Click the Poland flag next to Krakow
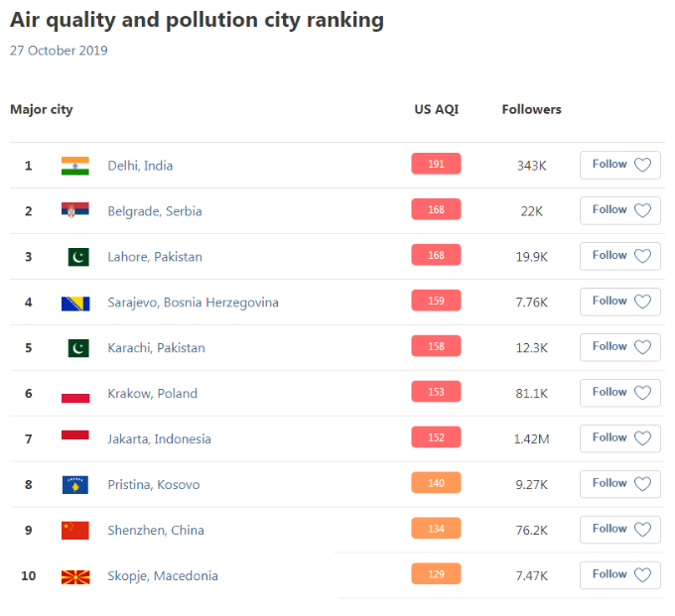Viewport: 675px width, 616px height. [x=75, y=394]
